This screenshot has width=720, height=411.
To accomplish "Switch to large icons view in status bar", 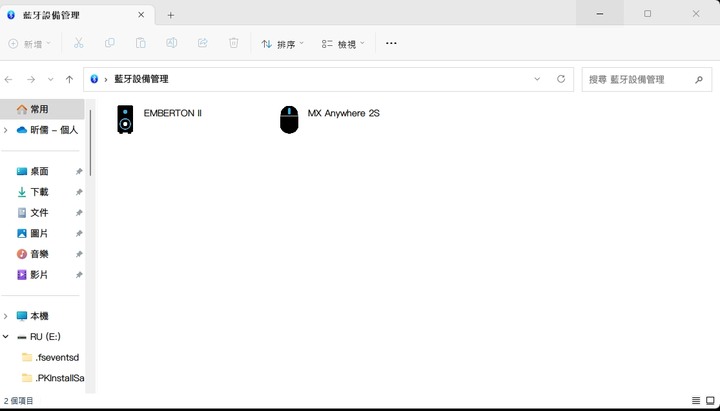I will (x=710, y=401).
